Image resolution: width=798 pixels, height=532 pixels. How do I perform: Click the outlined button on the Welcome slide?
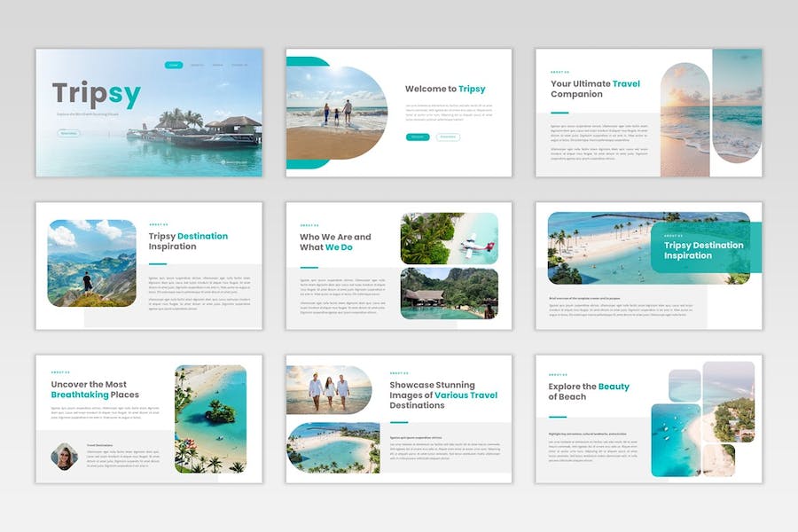click(x=448, y=137)
